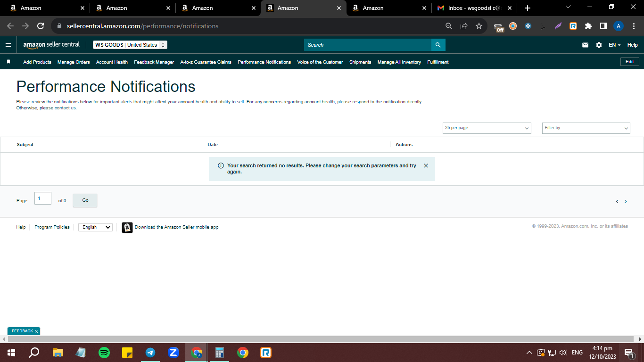This screenshot has width=644, height=362.
Task: Go to Shipments
Action: tap(360, 62)
